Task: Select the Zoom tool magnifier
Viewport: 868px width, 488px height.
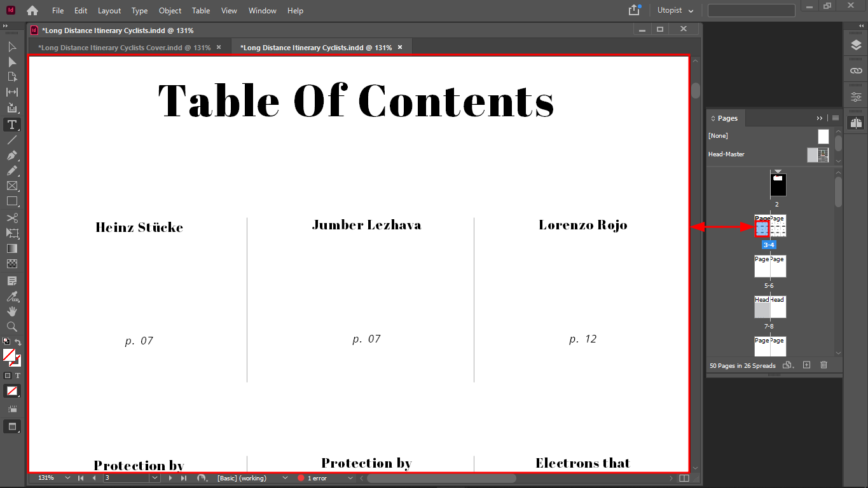Action: (x=11, y=327)
